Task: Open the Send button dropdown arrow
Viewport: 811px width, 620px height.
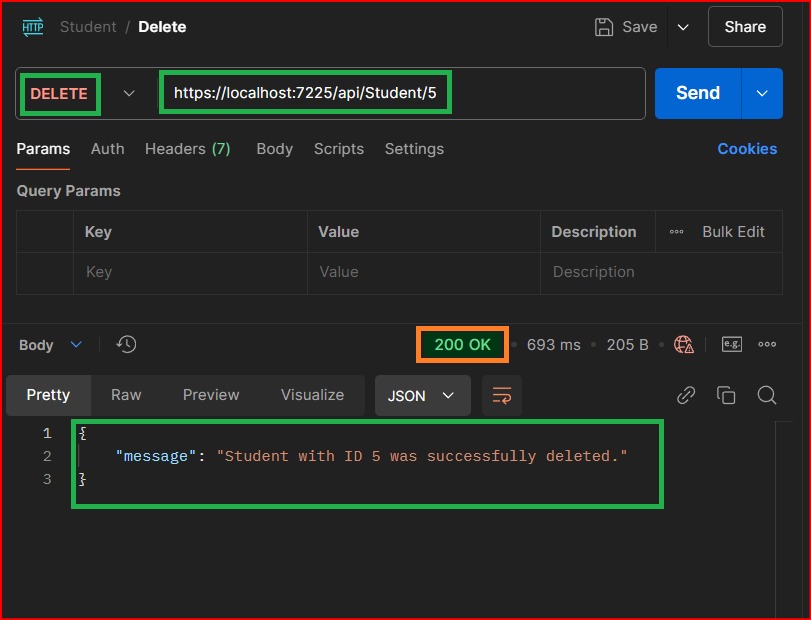Action: [x=762, y=93]
